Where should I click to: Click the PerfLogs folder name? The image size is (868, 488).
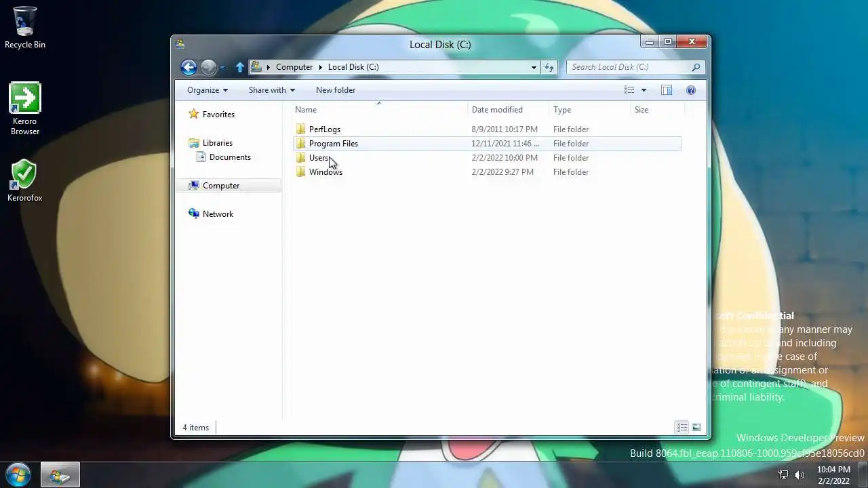click(325, 129)
